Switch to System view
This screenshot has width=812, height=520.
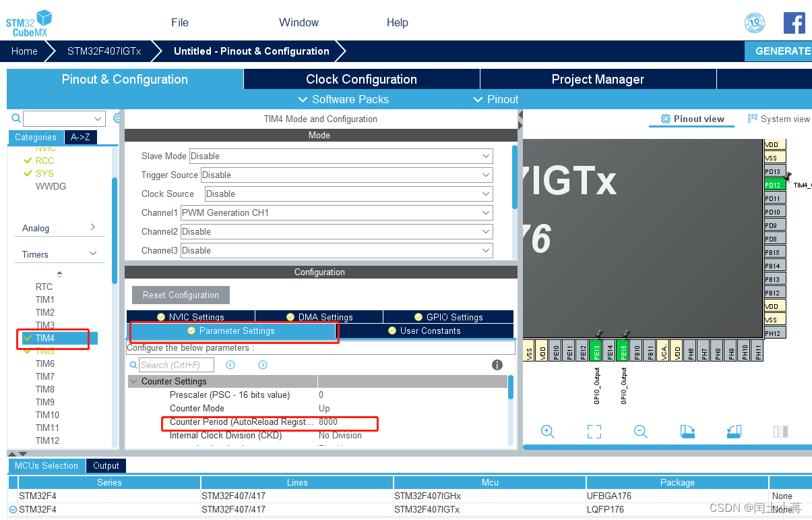coord(778,119)
